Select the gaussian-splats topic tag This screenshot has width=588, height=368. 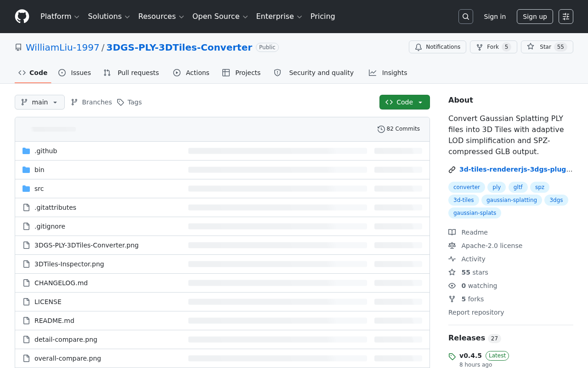[475, 213]
